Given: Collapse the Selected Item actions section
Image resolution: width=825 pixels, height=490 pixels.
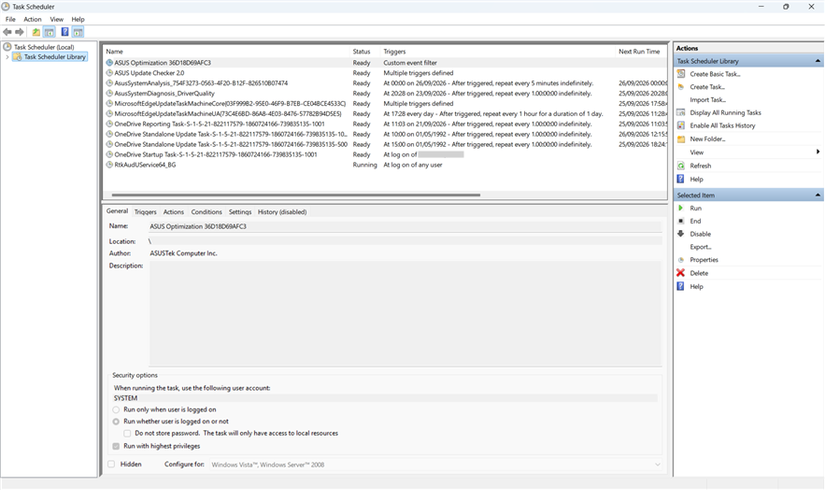Looking at the screenshot, I should tap(818, 195).
